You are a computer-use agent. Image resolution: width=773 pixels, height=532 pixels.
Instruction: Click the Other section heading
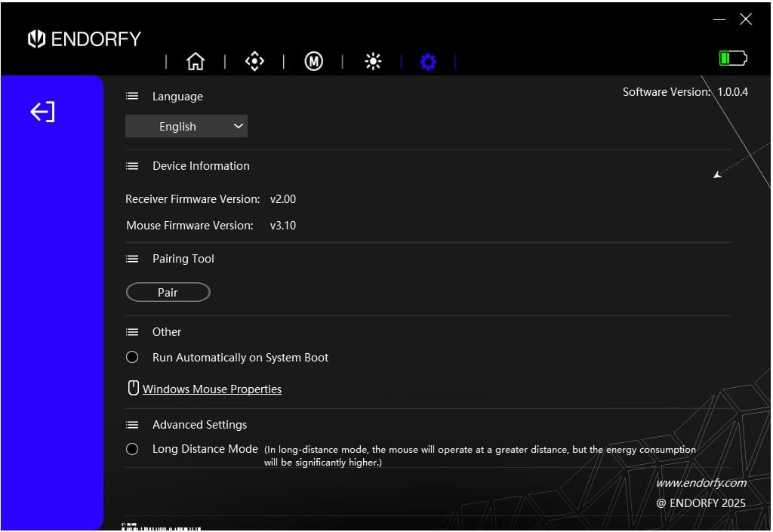pos(167,332)
